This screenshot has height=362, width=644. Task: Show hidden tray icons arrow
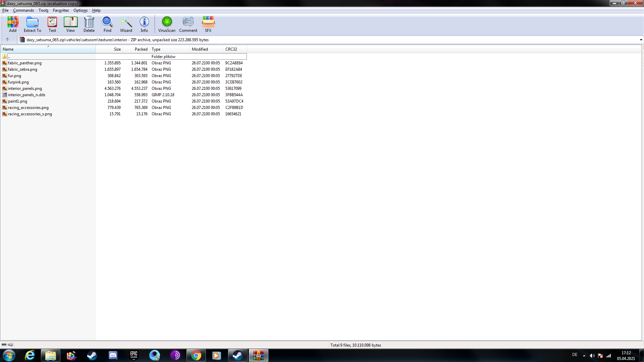coord(584,356)
